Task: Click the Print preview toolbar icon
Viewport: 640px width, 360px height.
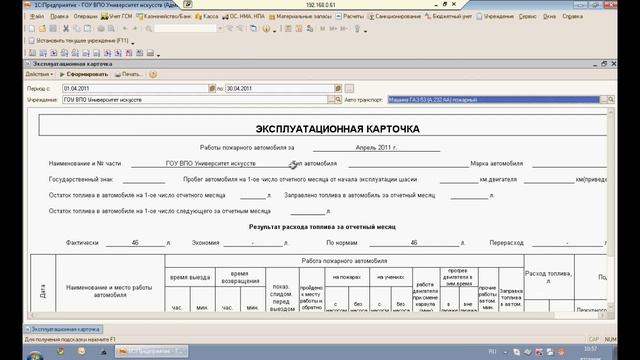Action: point(111,29)
